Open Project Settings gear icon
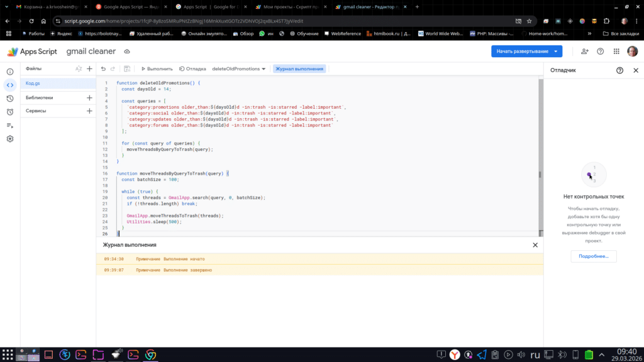This screenshot has width=644, height=362. [x=10, y=139]
